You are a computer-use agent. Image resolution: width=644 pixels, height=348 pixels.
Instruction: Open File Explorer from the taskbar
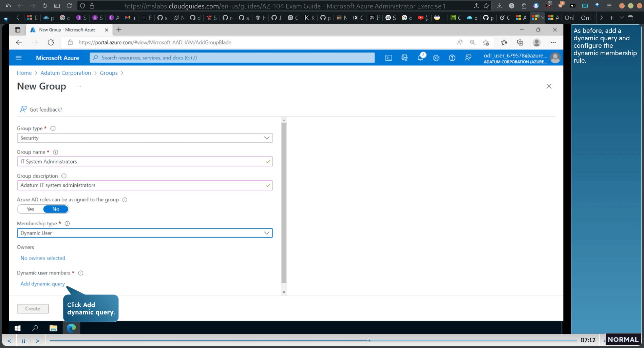pyautogui.click(x=53, y=328)
